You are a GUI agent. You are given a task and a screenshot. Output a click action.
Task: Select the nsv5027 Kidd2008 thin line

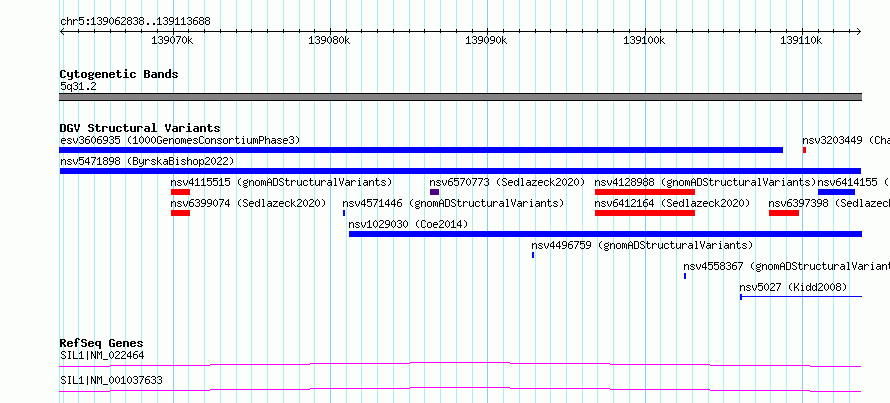(x=801, y=296)
